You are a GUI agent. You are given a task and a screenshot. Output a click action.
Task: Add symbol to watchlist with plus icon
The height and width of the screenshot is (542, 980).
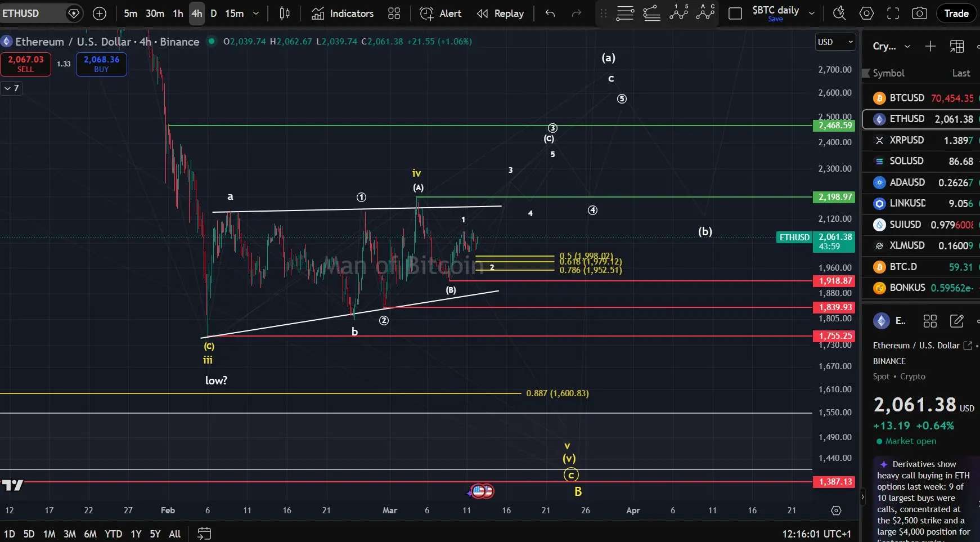pos(930,46)
